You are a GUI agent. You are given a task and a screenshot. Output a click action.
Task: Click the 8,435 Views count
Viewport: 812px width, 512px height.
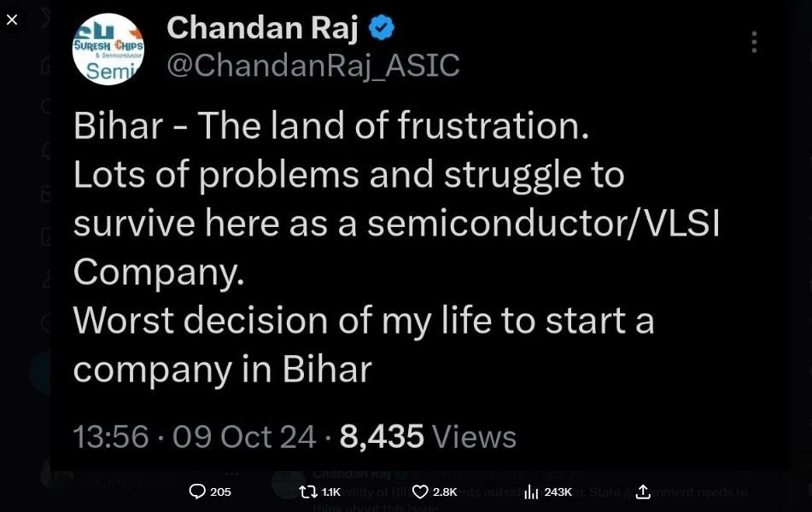click(428, 437)
